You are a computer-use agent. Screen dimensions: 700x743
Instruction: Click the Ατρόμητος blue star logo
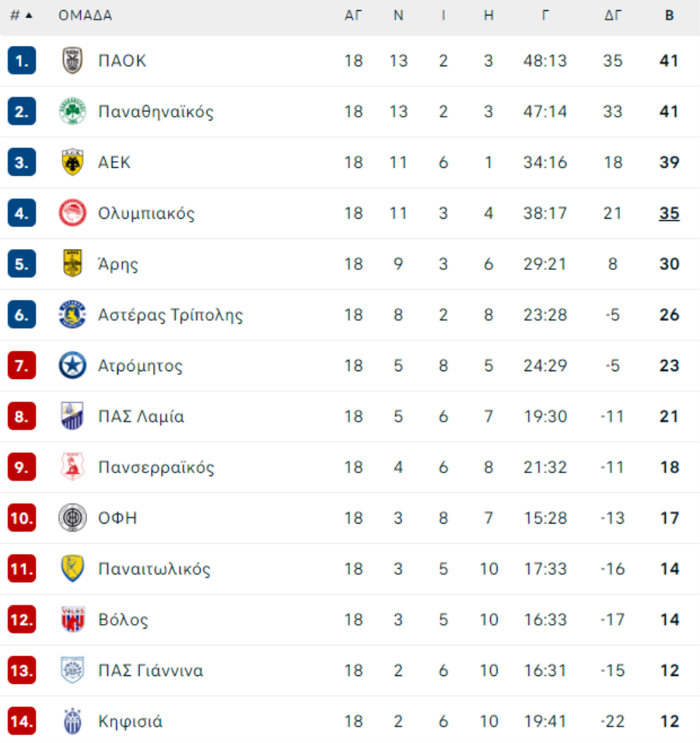tap(72, 366)
